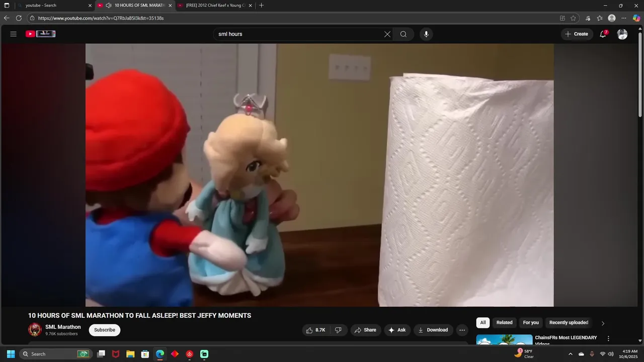This screenshot has height=362, width=644.
Task: Open Edge tab actions menu
Action: click(7, 6)
